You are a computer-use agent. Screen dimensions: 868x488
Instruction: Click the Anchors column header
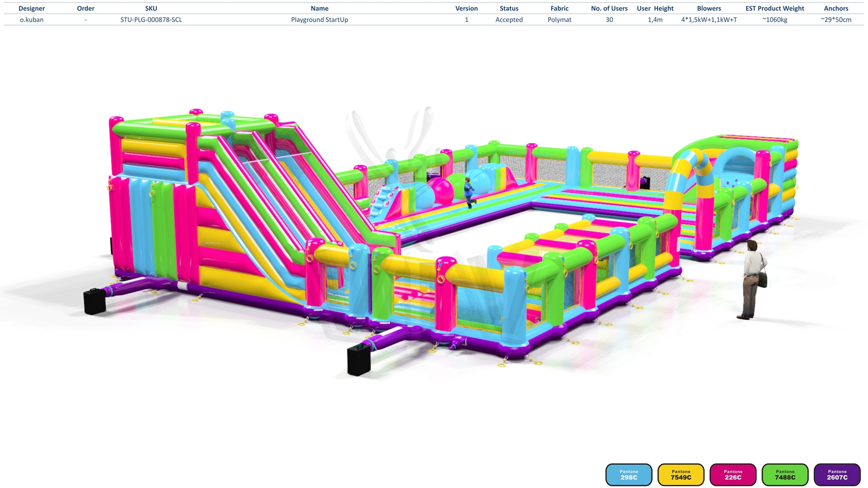(836, 9)
